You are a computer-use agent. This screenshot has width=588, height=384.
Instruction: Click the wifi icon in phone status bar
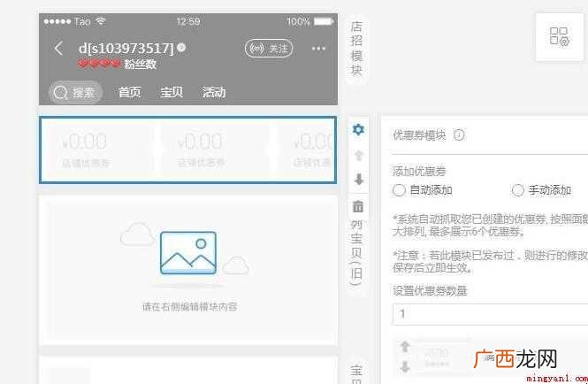pyautogui.click(x=101, y=21)
